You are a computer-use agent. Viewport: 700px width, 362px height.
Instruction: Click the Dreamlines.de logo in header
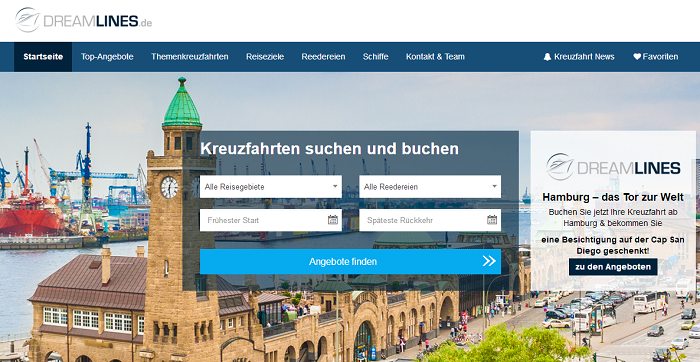click(83, 20)
